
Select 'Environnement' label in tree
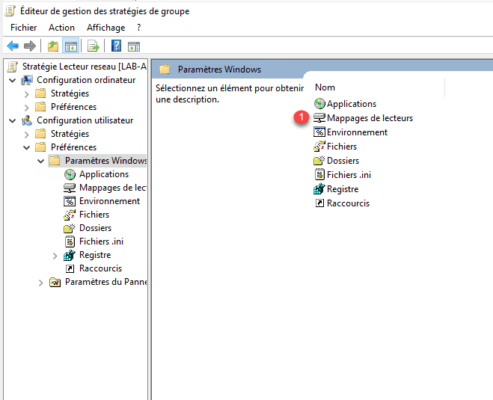tap(109, 201)
